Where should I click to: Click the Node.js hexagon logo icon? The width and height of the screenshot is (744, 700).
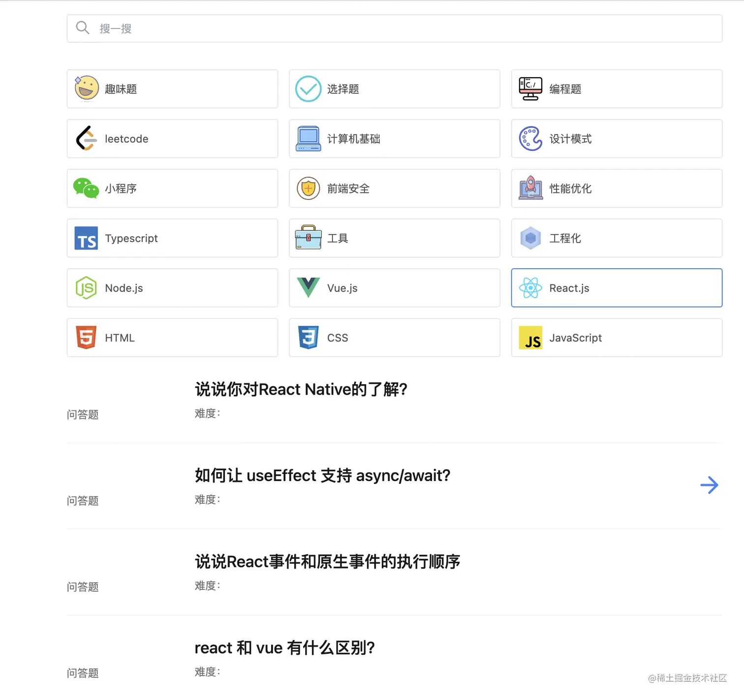pyautogui.click(x=86, y=288)
